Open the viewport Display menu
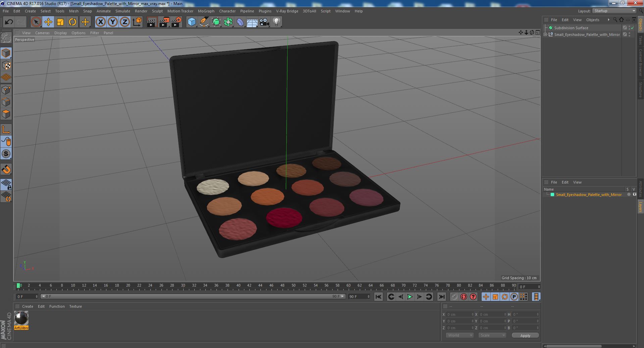Image resolution: width=644 pixels, height=348 pixels. [x=60, y=33]
